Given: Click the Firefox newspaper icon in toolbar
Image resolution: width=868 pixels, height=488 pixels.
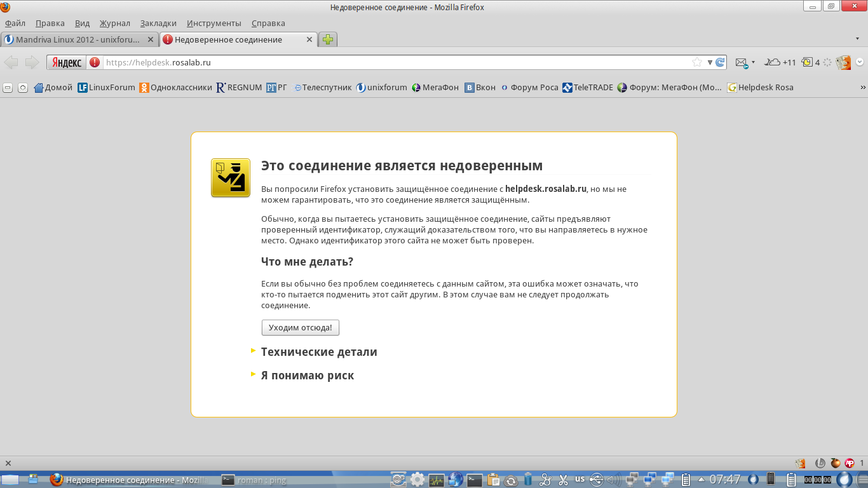Looking at the screenshot, I should click(843, 62).
